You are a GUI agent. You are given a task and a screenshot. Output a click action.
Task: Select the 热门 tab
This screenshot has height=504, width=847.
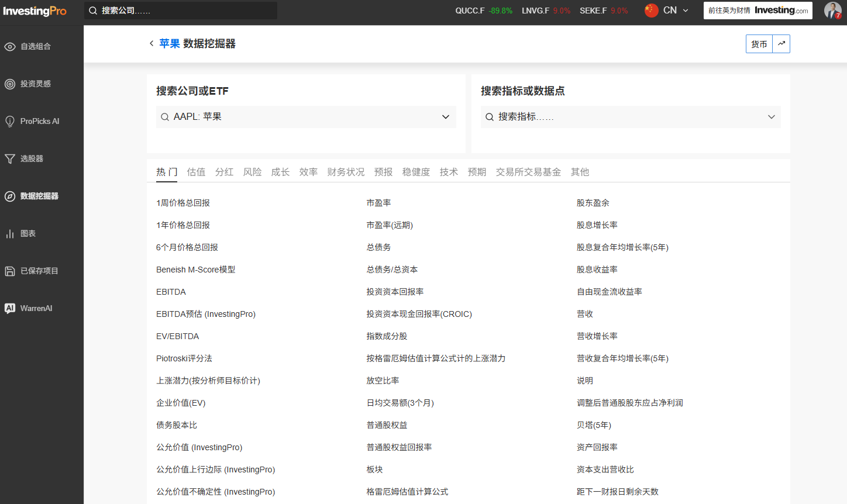click(167, 172)
